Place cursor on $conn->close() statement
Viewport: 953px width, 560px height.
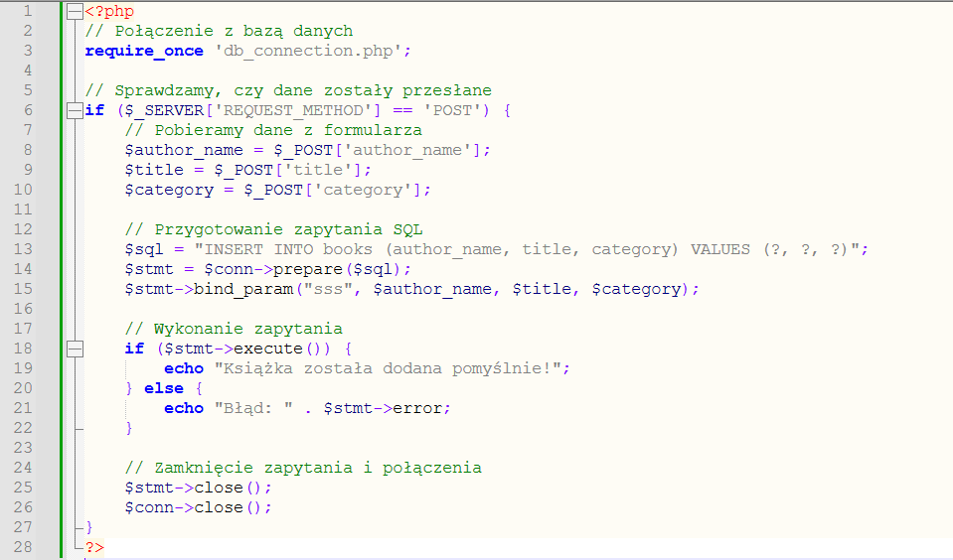coord(198,507)
